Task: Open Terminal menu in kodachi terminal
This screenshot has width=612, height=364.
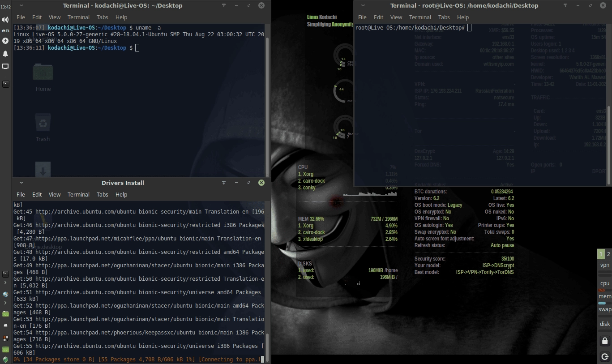Action: (x=78, y=17)
